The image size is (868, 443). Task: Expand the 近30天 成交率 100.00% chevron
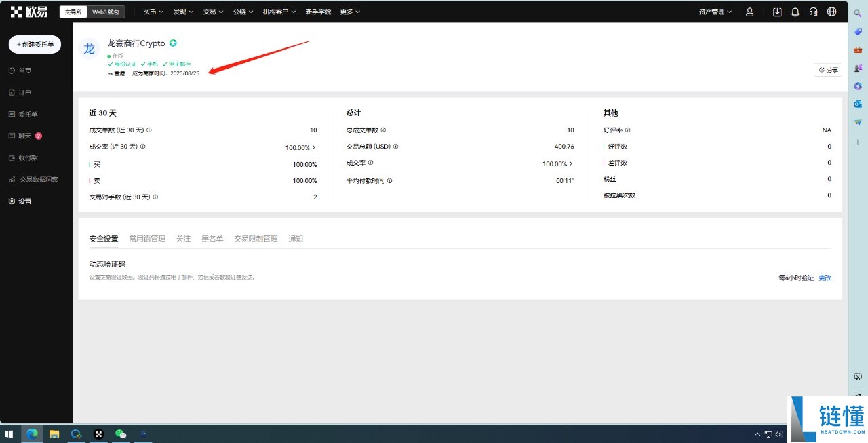[x=313, y=147]
